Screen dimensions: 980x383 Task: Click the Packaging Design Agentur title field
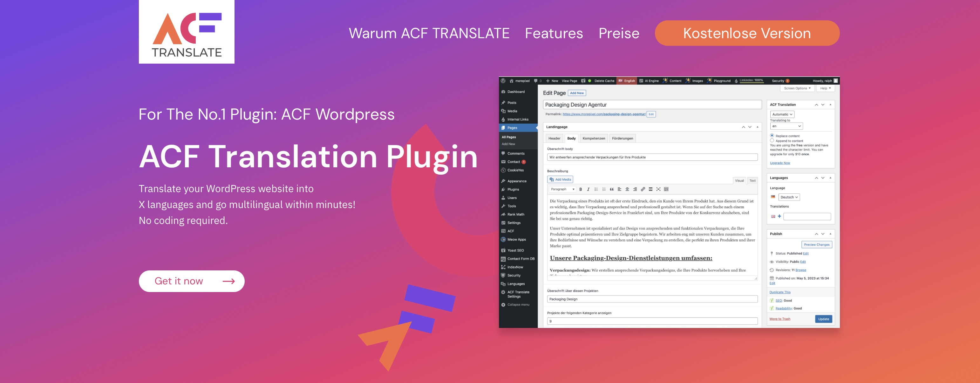coord(652,105)
